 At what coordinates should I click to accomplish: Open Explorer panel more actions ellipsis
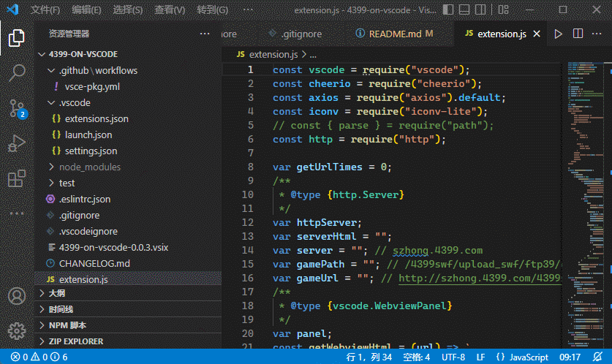tap(205, 34)
